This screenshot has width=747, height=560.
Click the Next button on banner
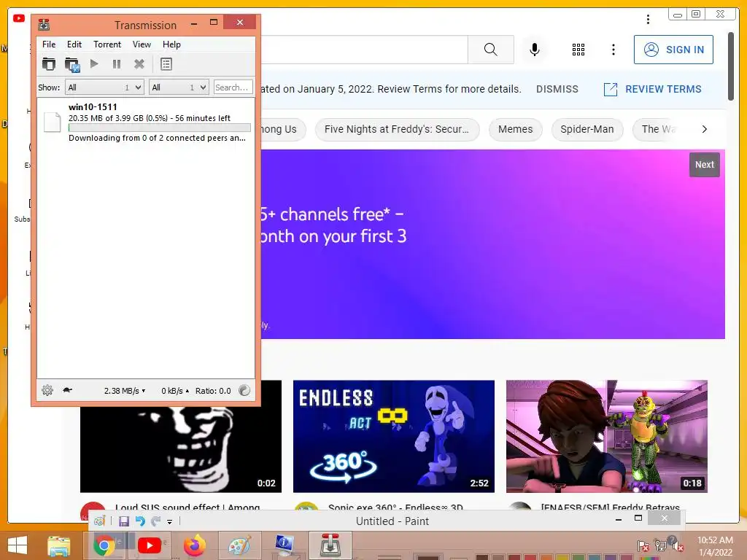point(704,165)
